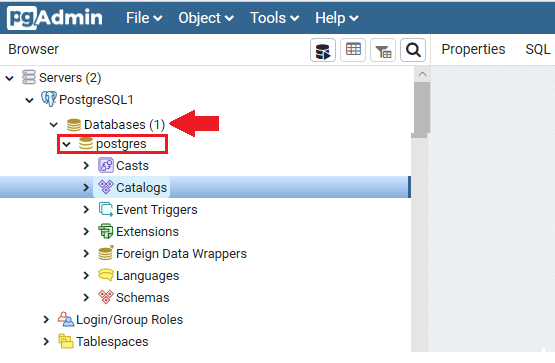
Task: Select the Login/Group Roles label
Action: [130, 319]
